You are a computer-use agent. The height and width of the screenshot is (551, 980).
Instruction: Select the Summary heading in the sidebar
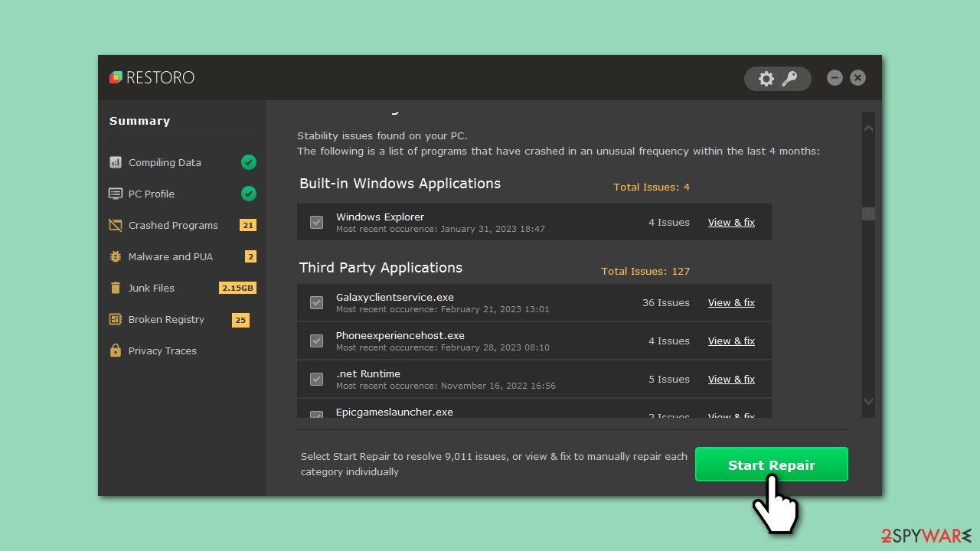click(x=139, y=121)
